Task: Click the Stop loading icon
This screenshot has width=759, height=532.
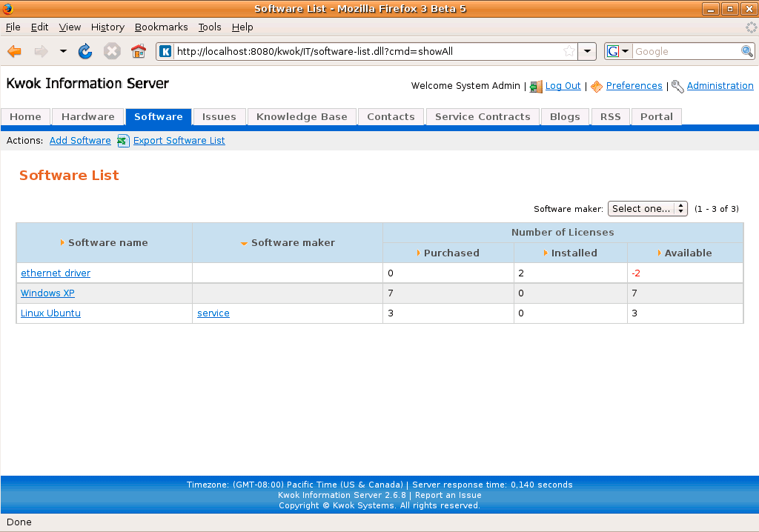Action: point(112,51)
